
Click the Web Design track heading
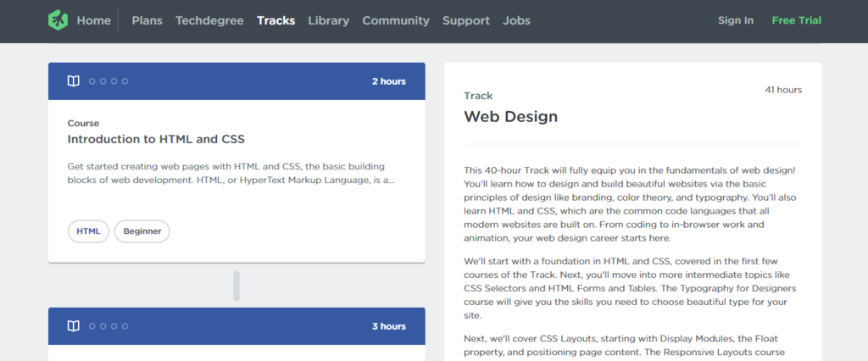pyautogui.click(x=510, y=116)
